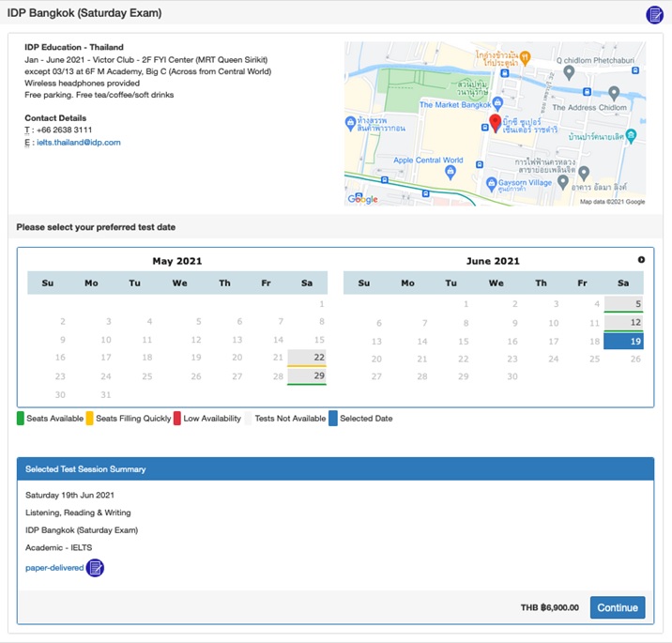Select May 29 test date
The height and width of the screenshot is (643, 672).
(x=307, y=376)
